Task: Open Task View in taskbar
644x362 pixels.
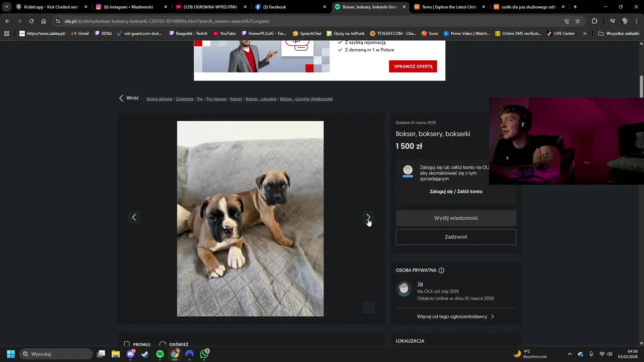Action: coord(101,354)
